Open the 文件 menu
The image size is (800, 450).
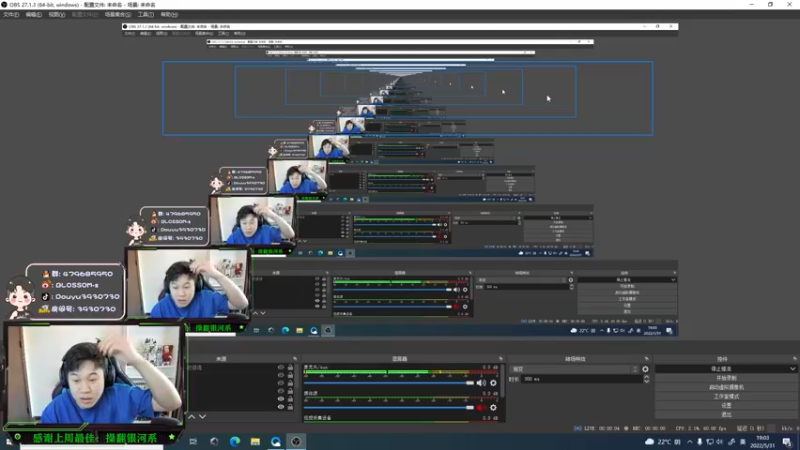point(11,14)
